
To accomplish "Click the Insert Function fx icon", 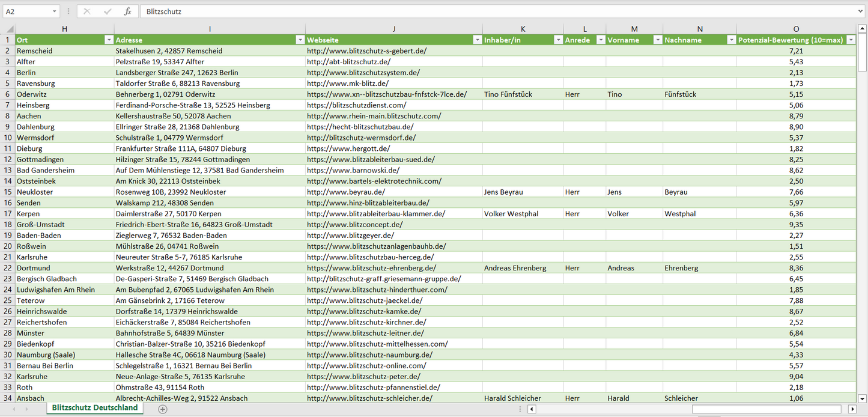I will [127, 11].
